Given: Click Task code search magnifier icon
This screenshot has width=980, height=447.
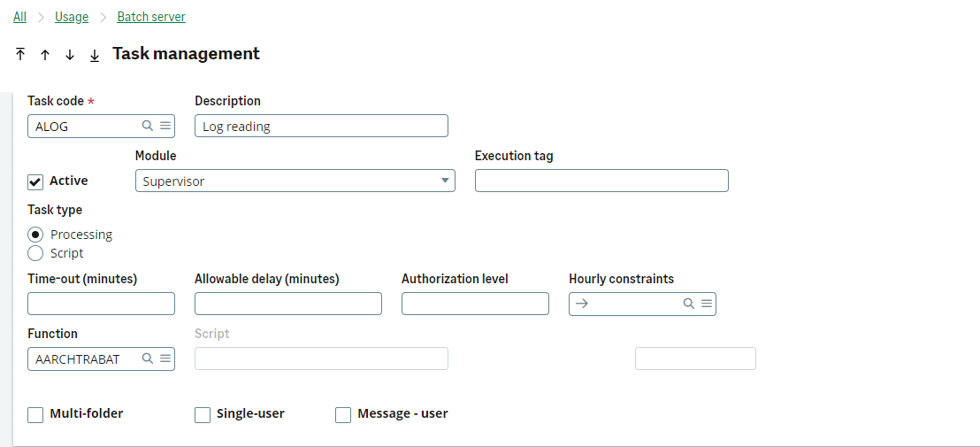Looking at the screenshot, I should (148, 126).
